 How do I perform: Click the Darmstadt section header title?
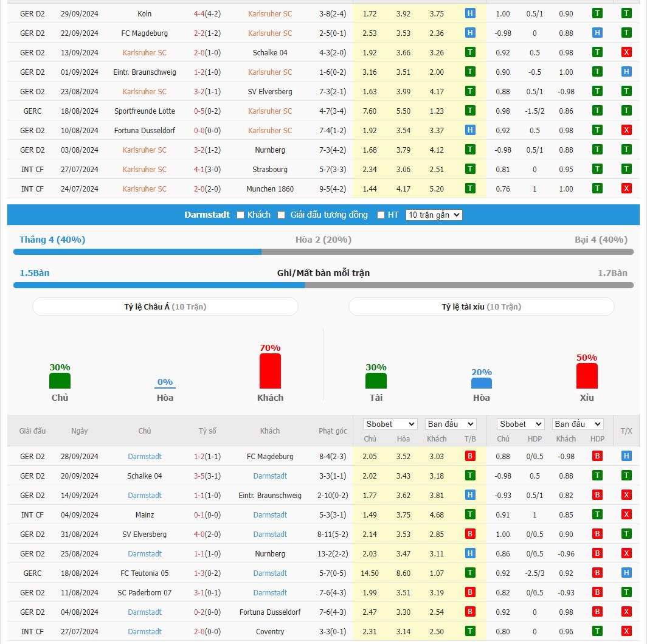pos(207,215)
